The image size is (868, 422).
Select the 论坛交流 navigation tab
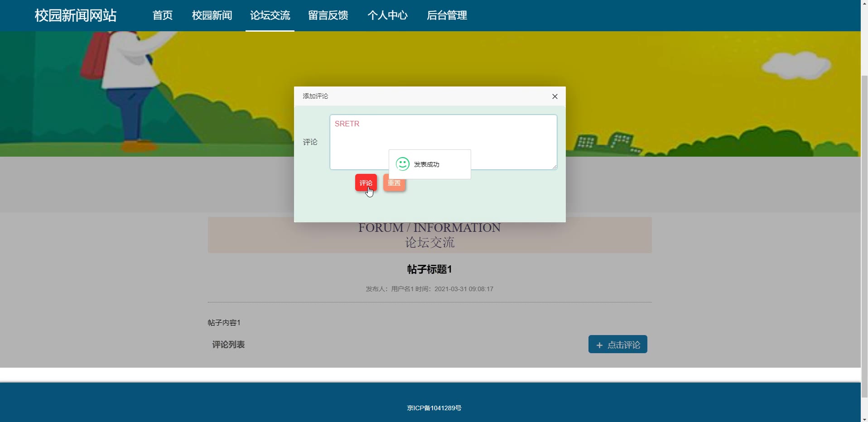[270, 15]
